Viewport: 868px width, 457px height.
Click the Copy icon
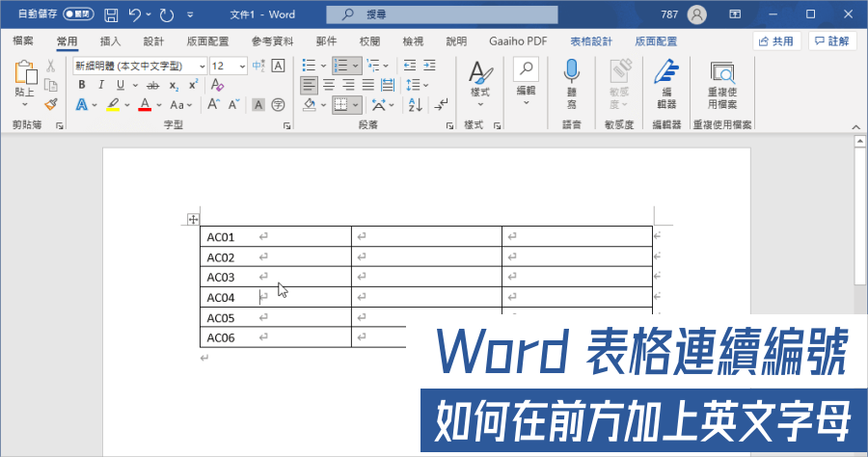(50, 85)
